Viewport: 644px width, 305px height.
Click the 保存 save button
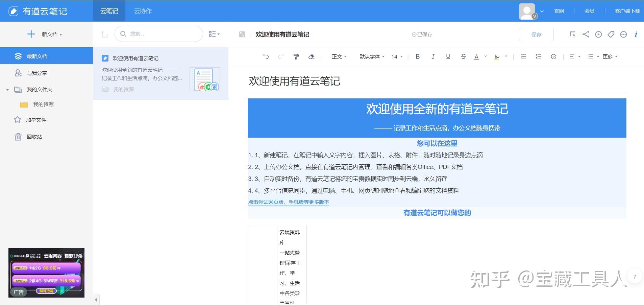536,34
